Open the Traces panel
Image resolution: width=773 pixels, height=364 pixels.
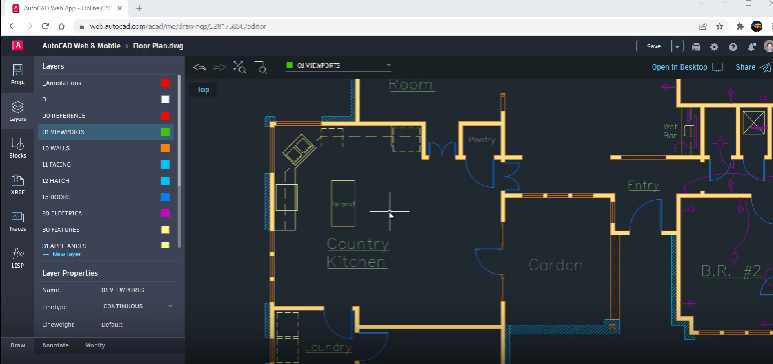click(x=17, y=221)
